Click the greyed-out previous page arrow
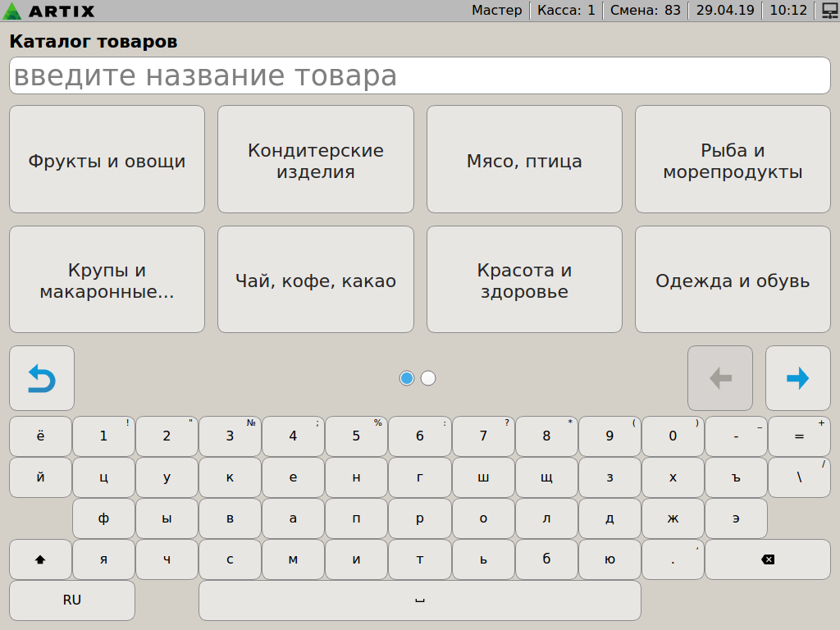 719,378
